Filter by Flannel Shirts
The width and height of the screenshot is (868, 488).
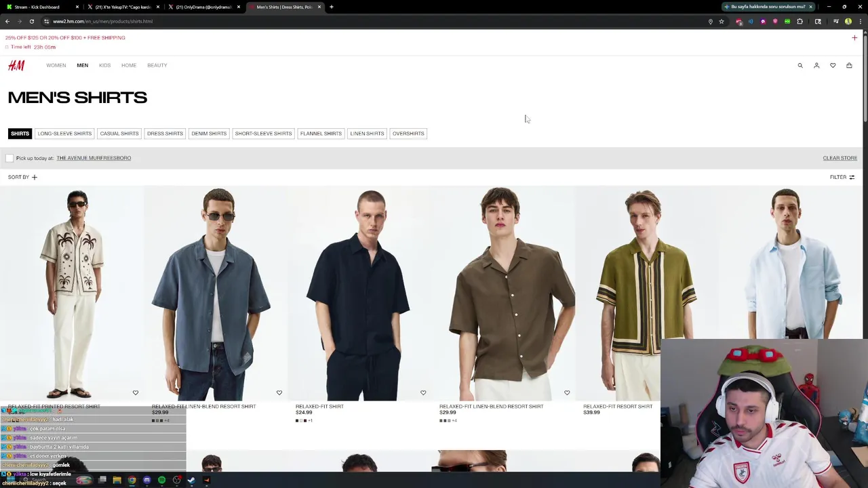coord(321,134)
